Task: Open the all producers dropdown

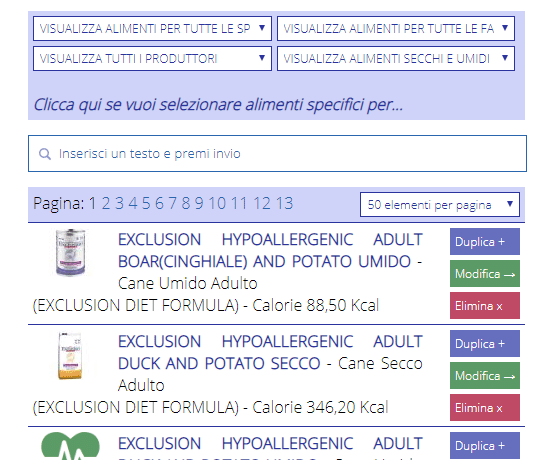Action: click(152, 59)
